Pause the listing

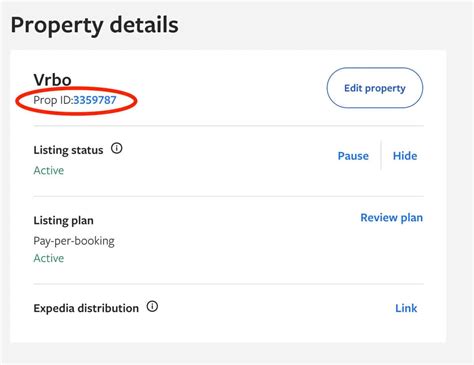coord(353,156)
